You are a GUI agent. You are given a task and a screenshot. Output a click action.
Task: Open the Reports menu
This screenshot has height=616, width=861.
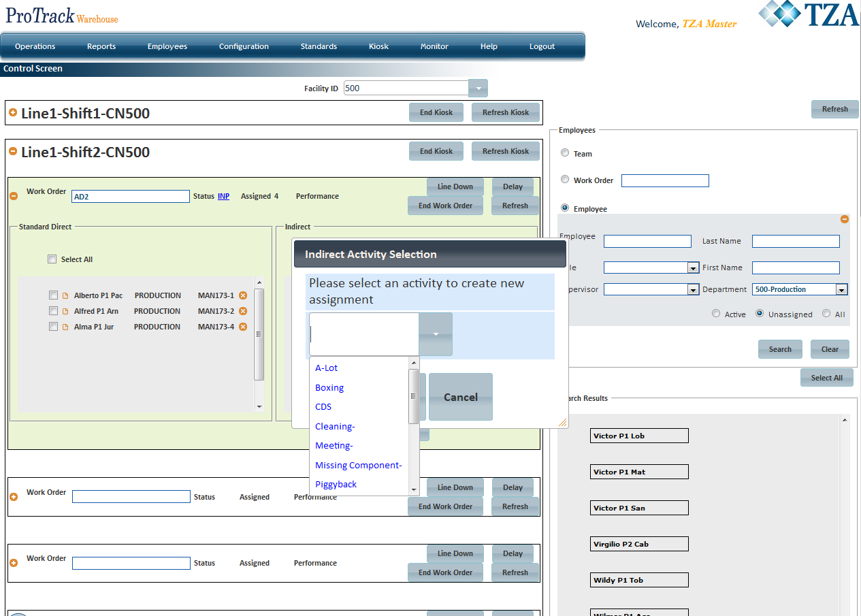point(101,46)
